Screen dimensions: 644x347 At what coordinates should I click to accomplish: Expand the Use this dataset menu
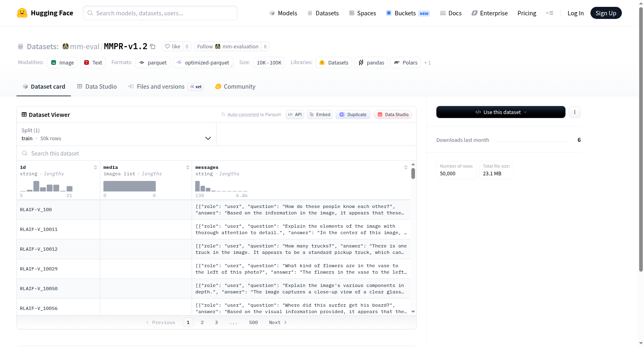501,112
